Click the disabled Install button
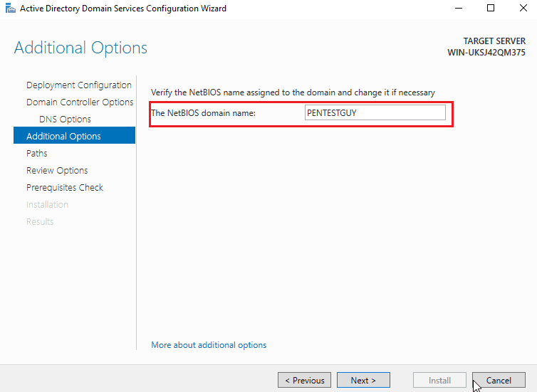Viewport: 537px width, 392px height. [439, 380]
